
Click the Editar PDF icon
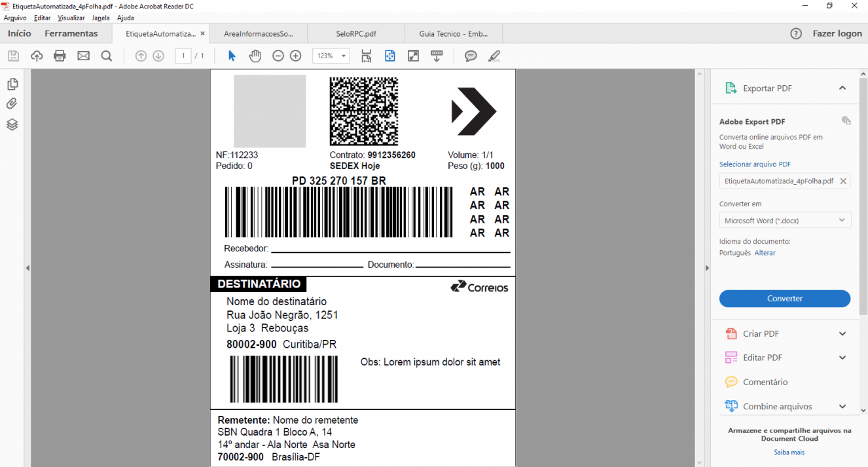731,358
